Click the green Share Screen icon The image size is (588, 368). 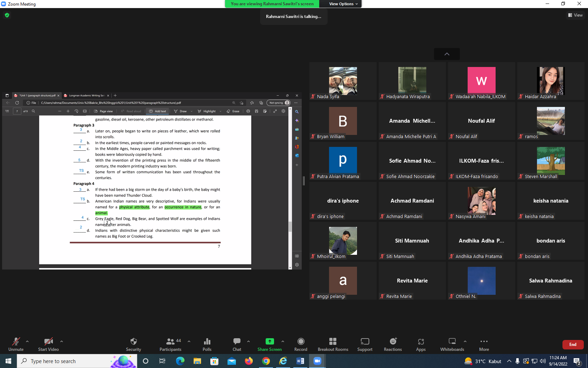pyautogui.click(x=269, y=341)
